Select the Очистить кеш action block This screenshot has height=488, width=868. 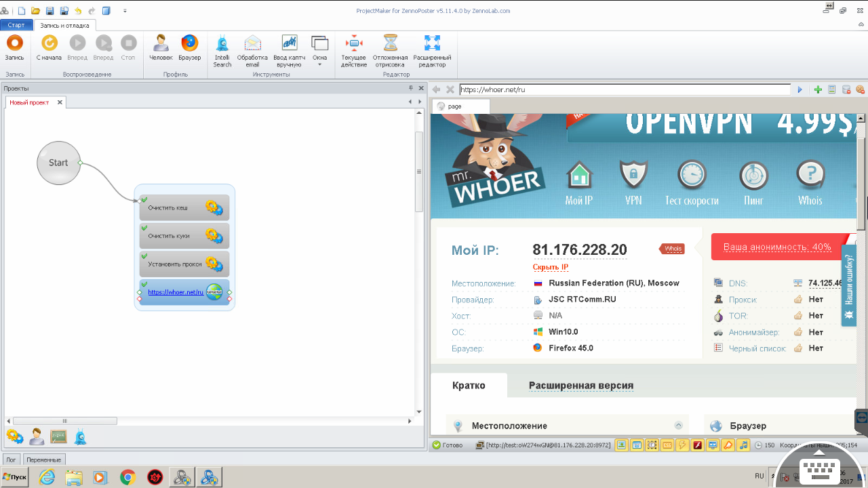click(184, 207)
